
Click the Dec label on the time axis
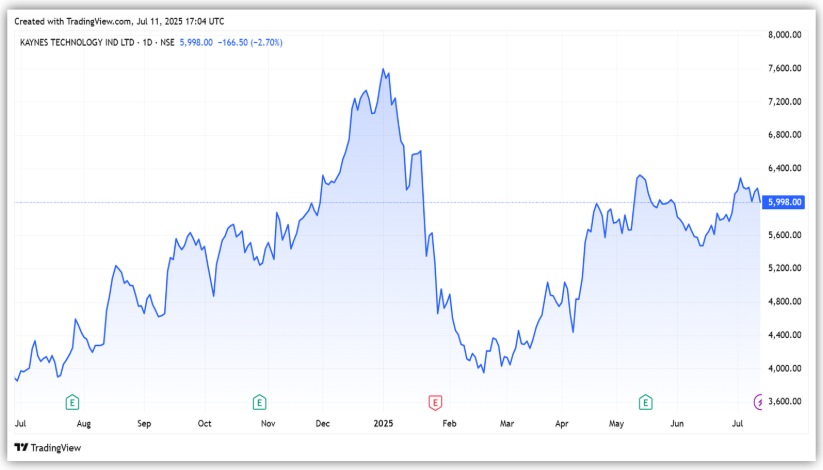coord(322,424)
